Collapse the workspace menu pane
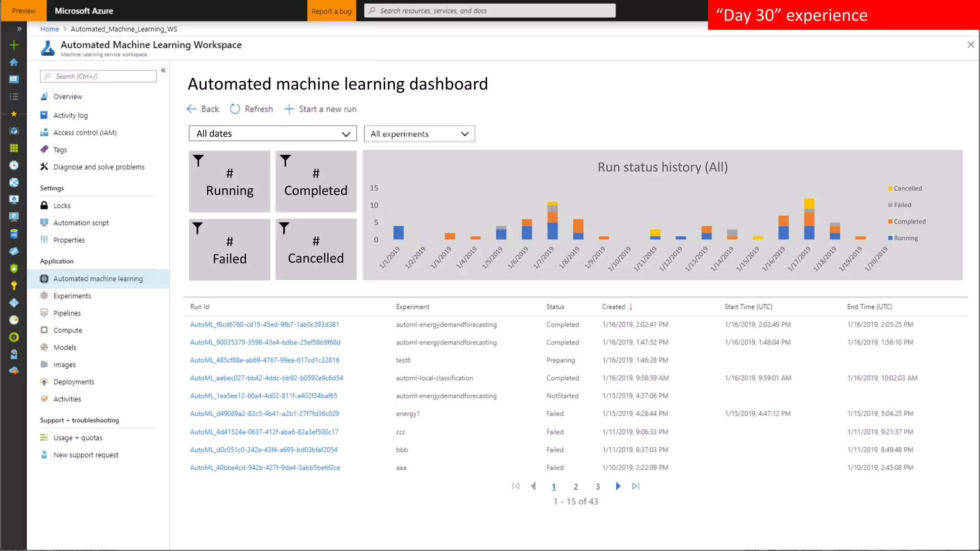Viewport: 980px width, 551px height. click(163, 71)
